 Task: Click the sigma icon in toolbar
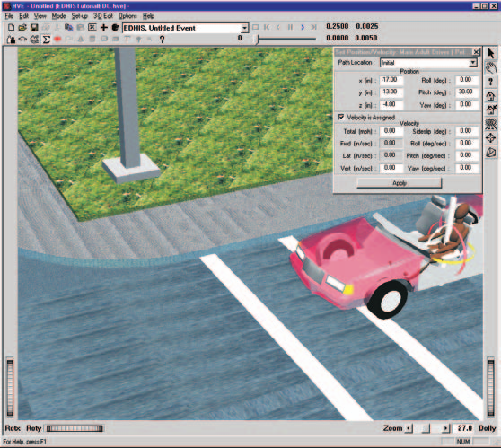[47, 40]
